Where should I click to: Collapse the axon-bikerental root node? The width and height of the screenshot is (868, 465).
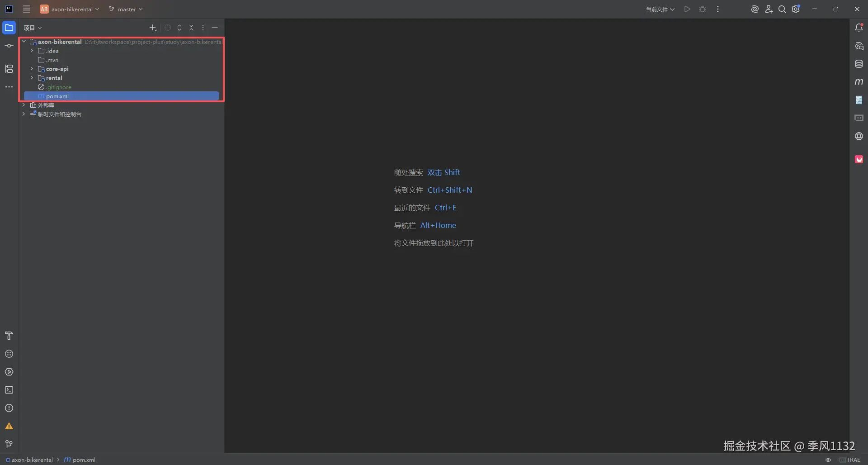[24, 42]
